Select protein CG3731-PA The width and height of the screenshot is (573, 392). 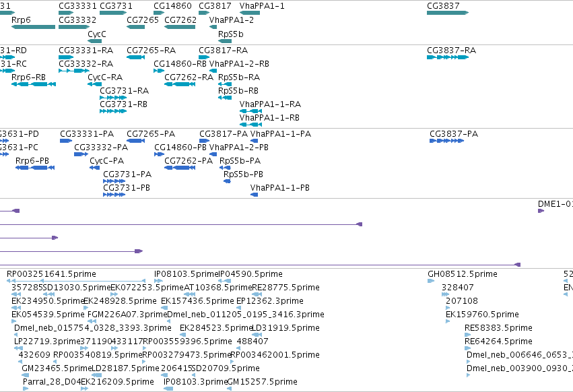tap(114, 181)
